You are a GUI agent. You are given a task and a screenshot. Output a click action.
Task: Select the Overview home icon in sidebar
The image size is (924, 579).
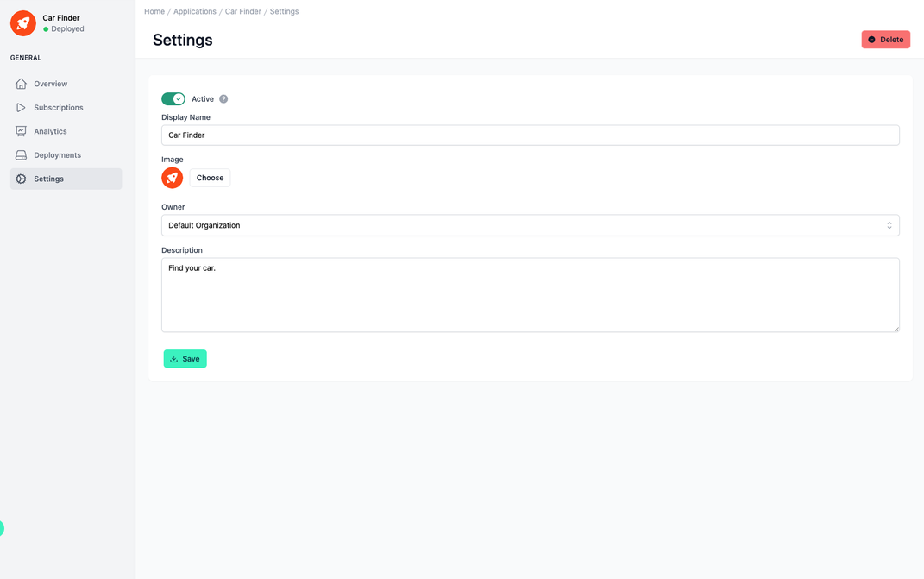[21, 84]
